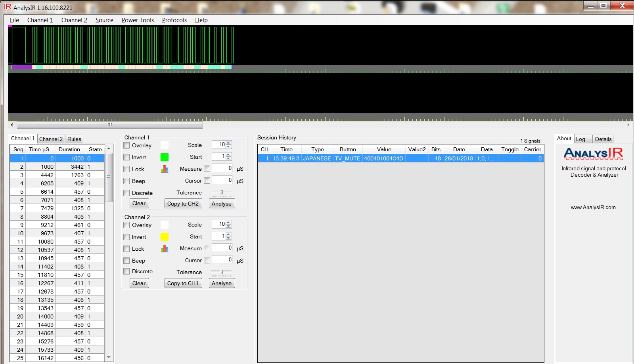Image resolution: width=634 pixels, height=364 pixels.
Task: Switch to the Channel 2 data tab
Action: [x=51, y=139]
